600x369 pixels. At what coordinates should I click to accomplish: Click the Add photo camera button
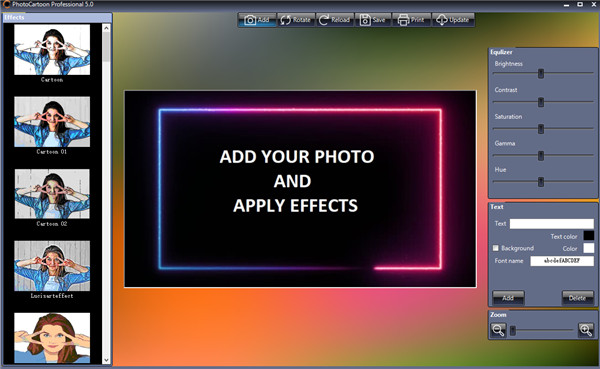coord(257,20)
